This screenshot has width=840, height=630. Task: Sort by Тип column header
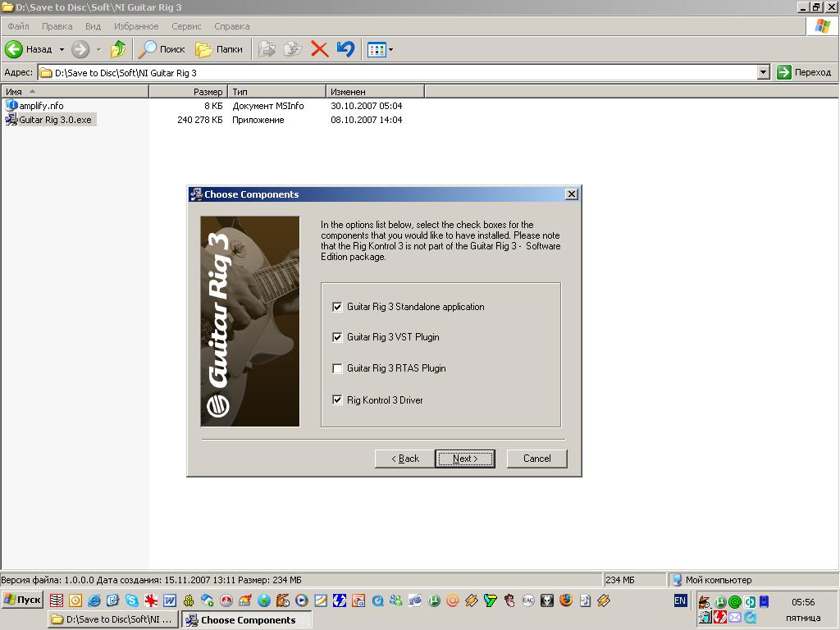[276, 92]
